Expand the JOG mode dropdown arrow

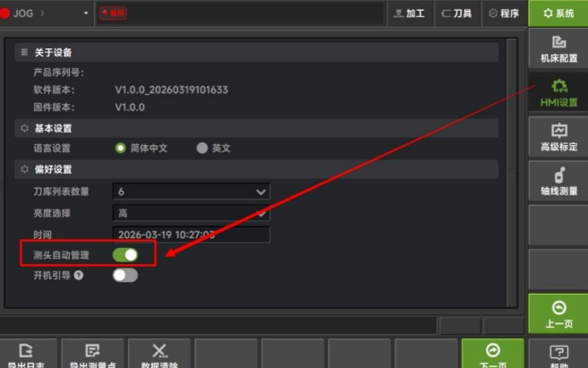point(86,13)
